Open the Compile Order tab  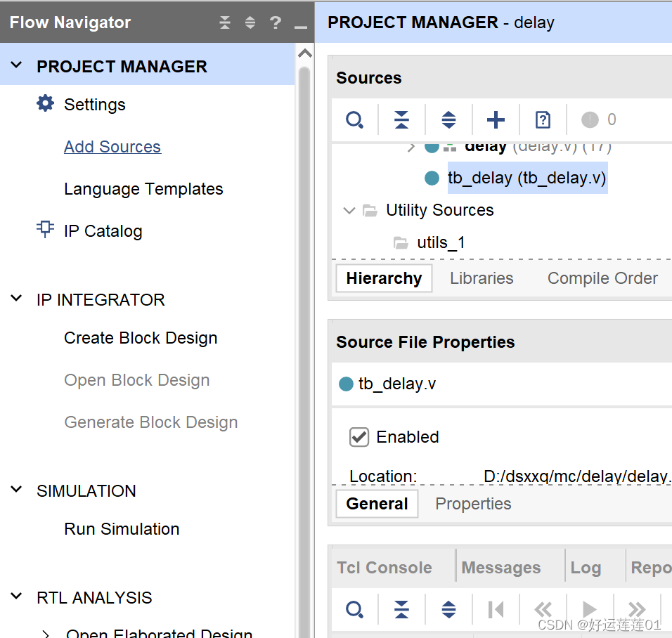(x=602, y=278)
